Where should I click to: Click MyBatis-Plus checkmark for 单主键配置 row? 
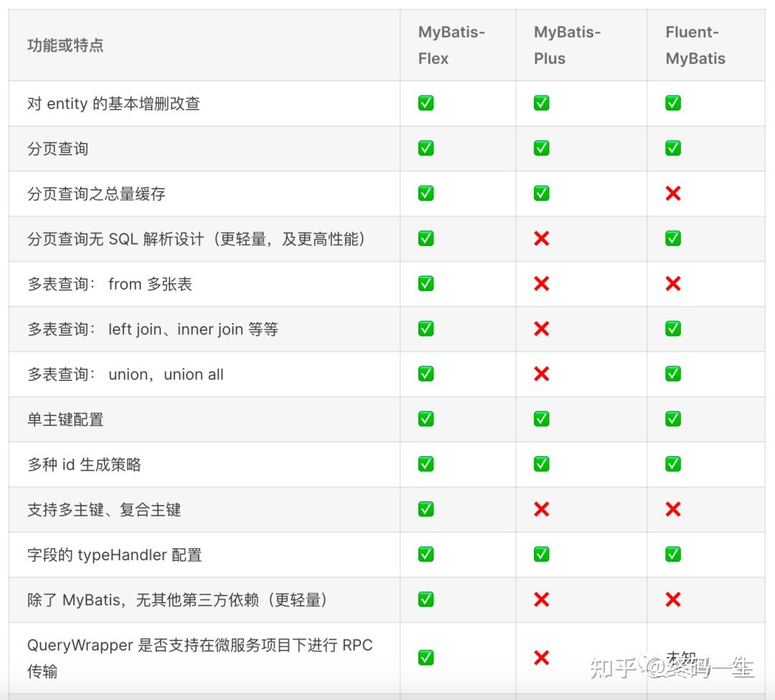click(541, 419)
